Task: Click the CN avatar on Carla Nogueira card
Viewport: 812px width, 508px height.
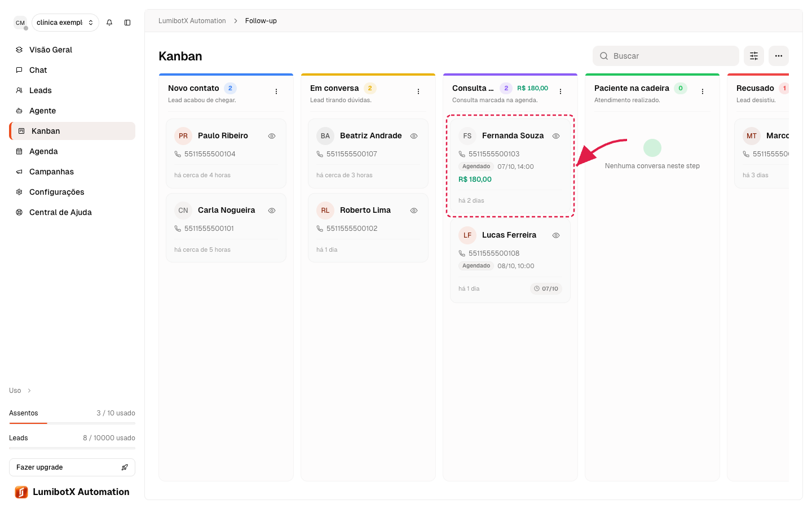Action: [x=183, y=211]
